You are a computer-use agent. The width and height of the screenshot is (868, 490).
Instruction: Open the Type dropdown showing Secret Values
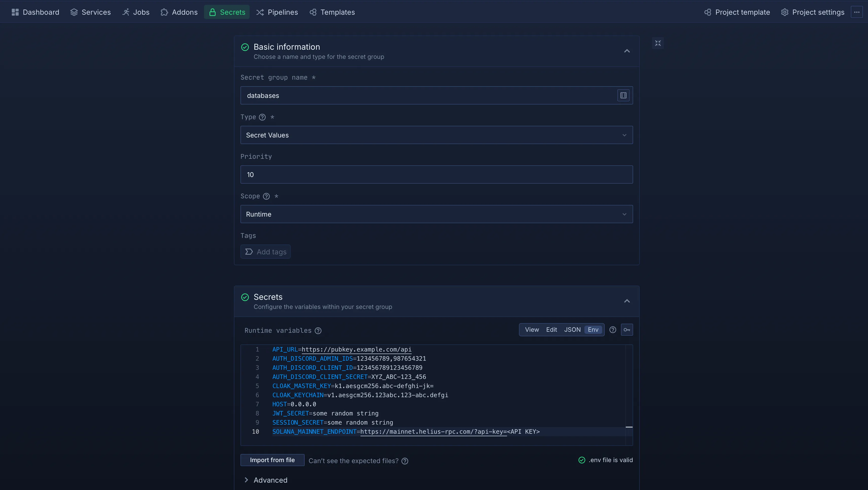tap(436, 135)
